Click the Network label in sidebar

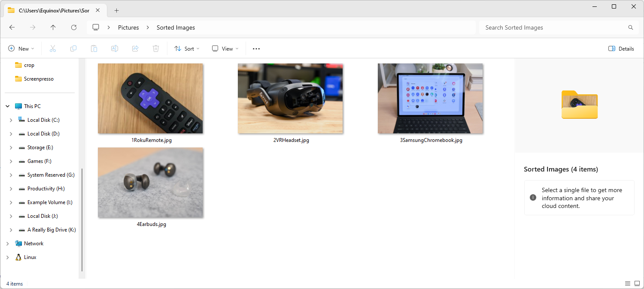(34, 244)
